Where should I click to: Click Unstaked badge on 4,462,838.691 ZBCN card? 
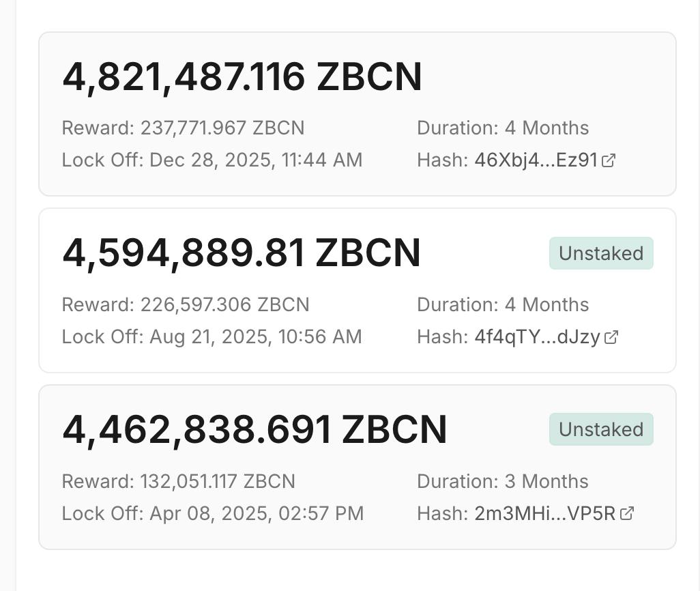601,429
